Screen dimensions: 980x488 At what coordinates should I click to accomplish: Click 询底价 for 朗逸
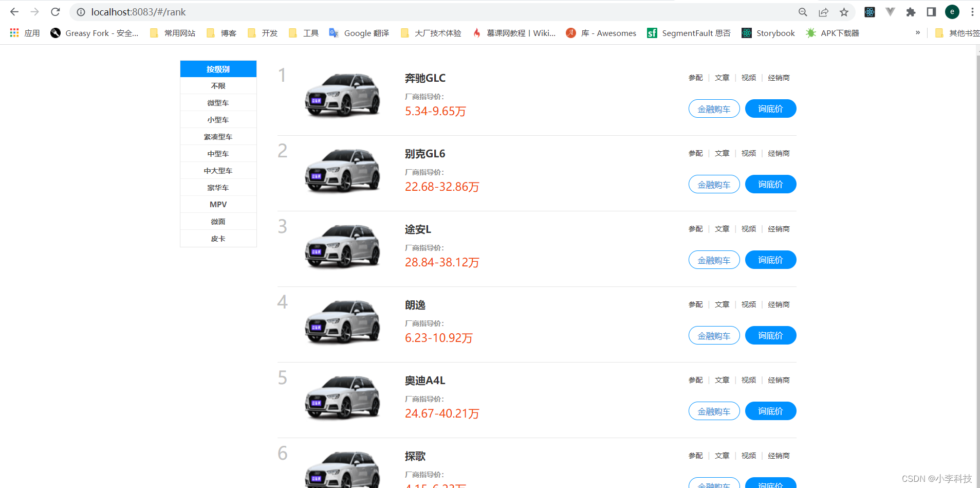tap(771, 335)
